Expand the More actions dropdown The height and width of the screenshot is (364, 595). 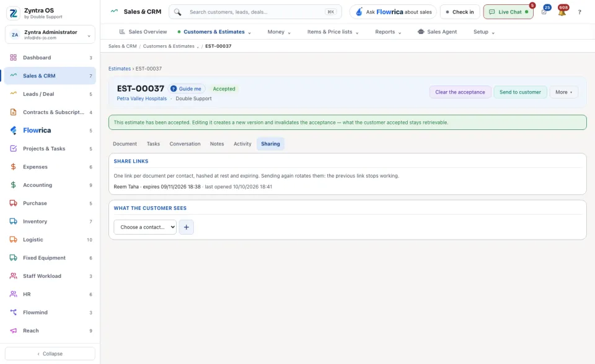click(564, 92)
